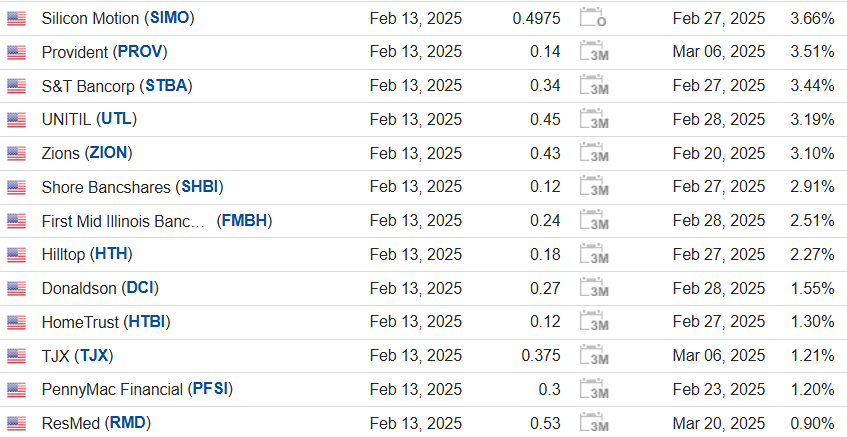Click the US flag beside Silicon Motion

click(16, 18)
